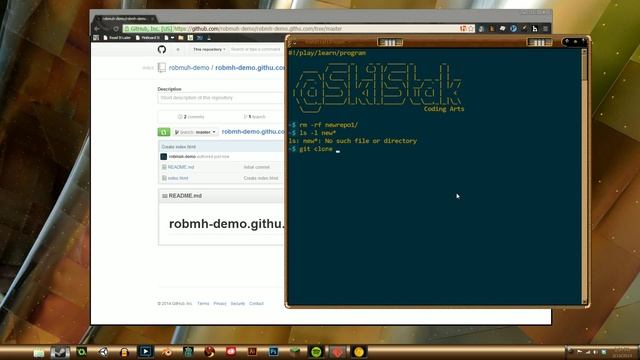Screen dimensions: 640x360
Task: Click the robmuh-demo commit author avatar
Action: (x=164, y=156)
